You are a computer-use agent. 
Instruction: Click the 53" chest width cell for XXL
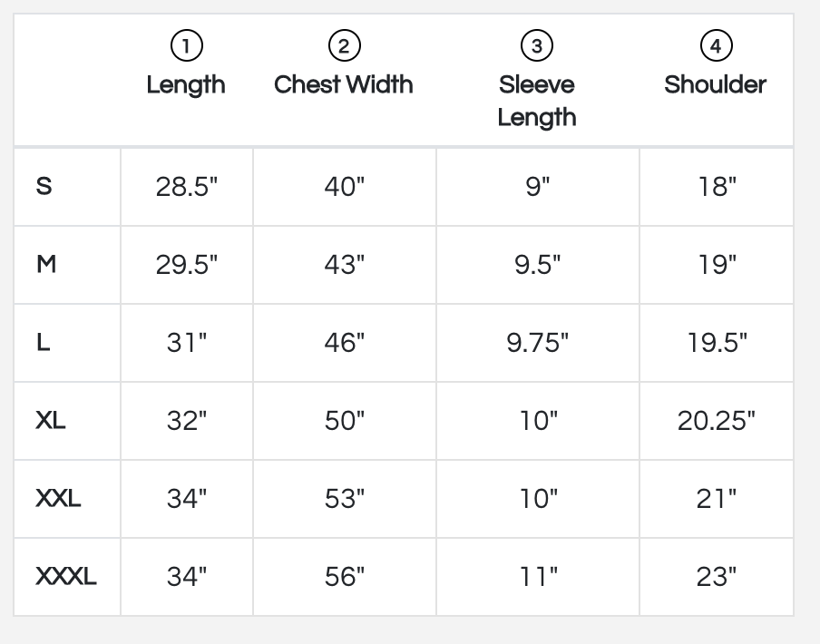point(345,499)
